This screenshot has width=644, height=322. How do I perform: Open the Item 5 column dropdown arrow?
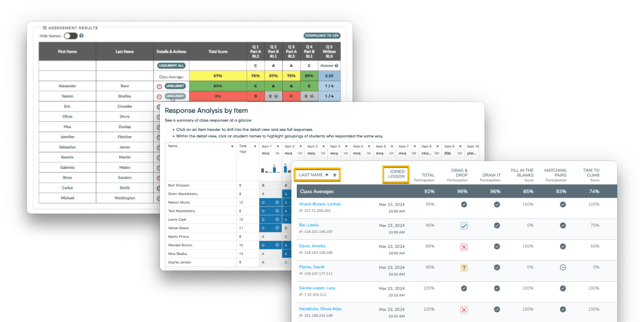pyautogui.click(x=369, y=146)
